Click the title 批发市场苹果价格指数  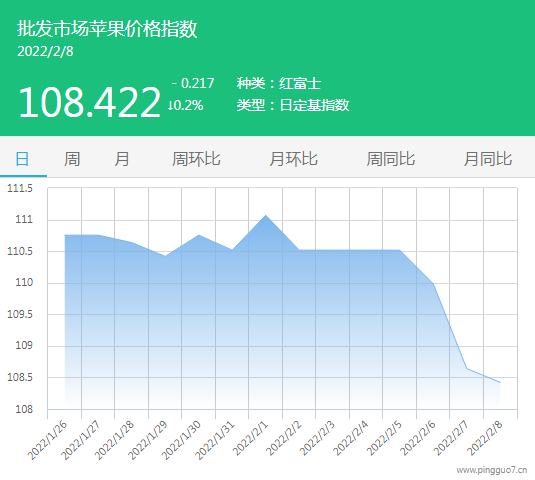pyautogui.click(x=107, y=28)
